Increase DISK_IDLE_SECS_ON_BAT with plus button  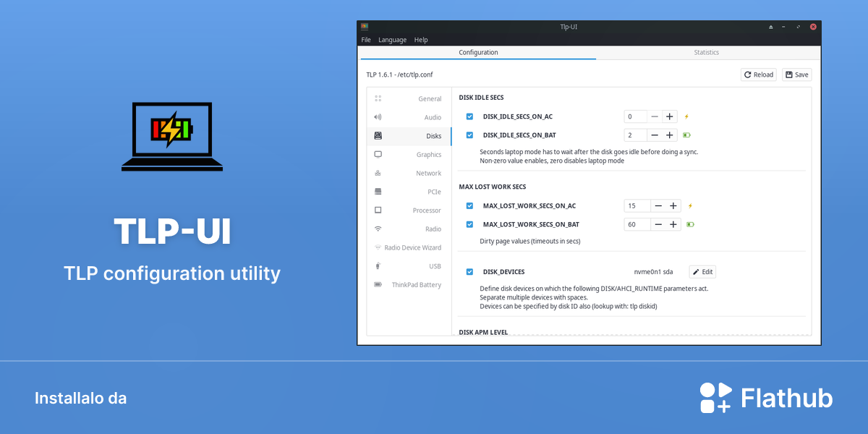coord(670,135)
